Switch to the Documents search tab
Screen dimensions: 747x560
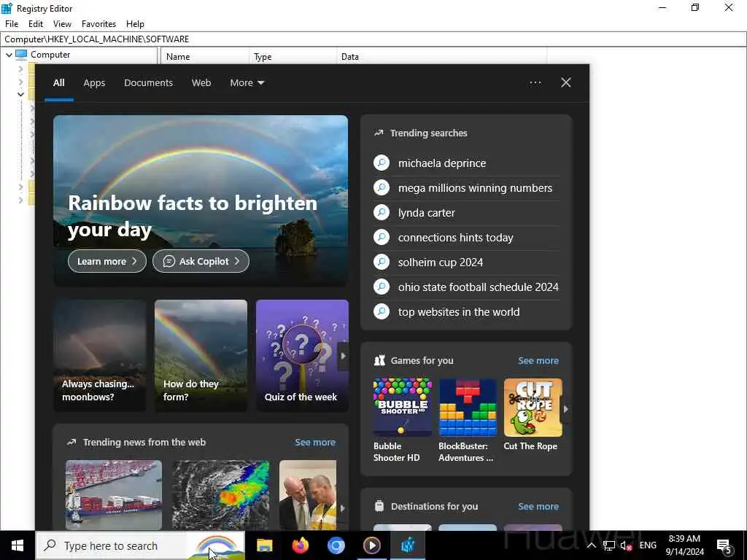coord(148,83)
